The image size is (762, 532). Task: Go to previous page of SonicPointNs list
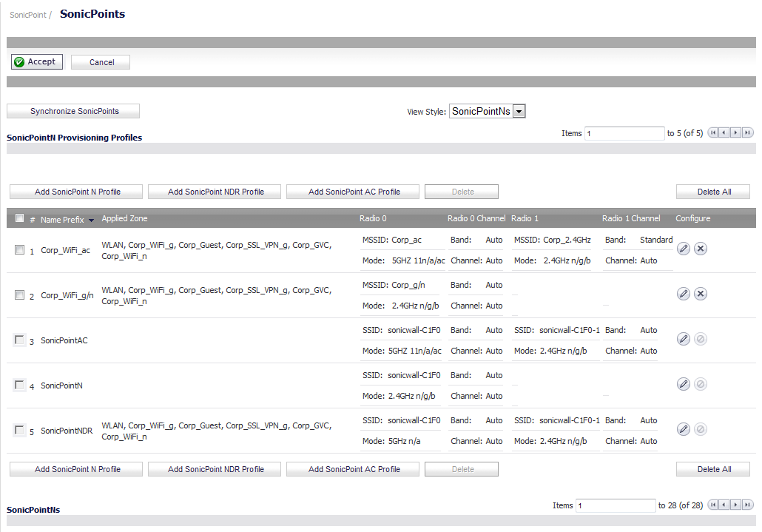pyautogui.click(x=724, y=505)
